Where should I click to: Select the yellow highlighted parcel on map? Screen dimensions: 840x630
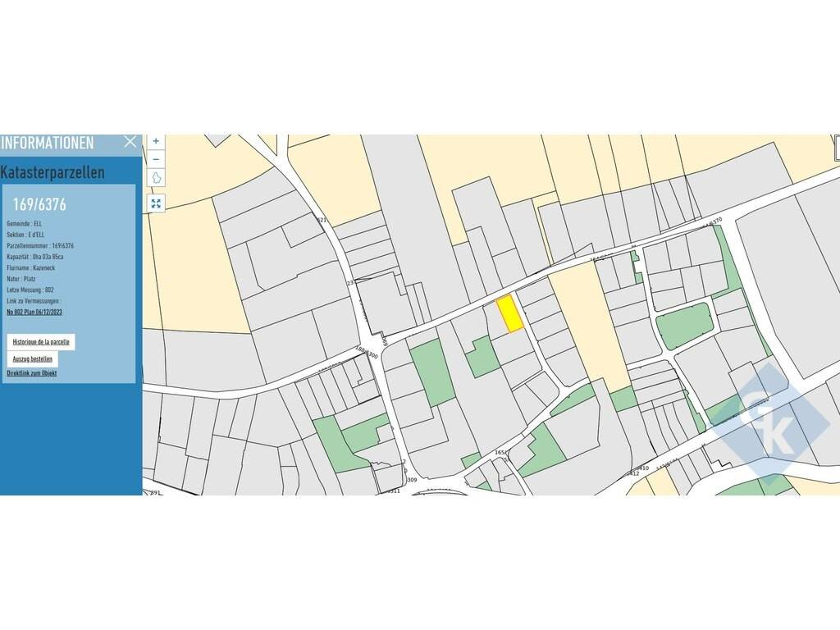(x=510, y=313)
